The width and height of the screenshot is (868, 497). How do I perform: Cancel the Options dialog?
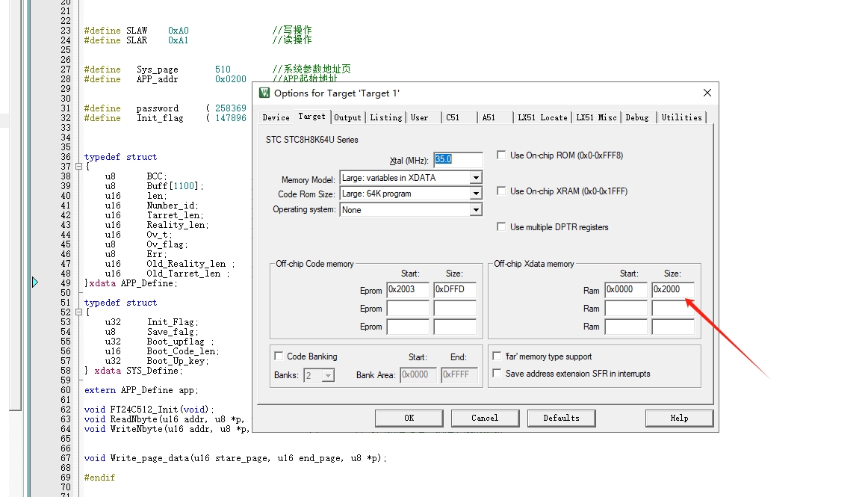(x=485, y=419)
